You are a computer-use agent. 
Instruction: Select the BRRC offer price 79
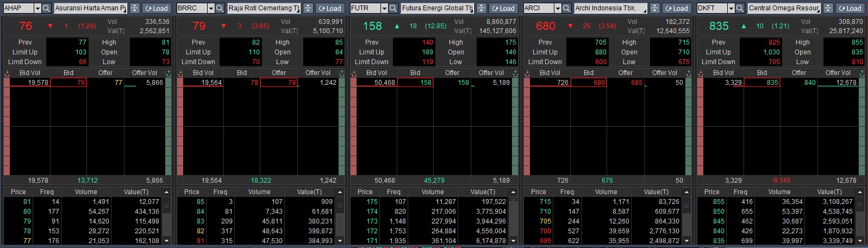click(x=278, y=83)
